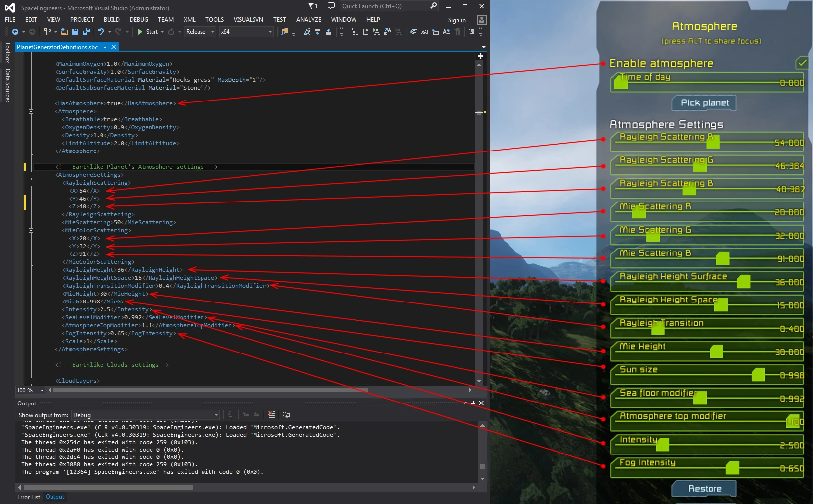Close the PlanetGeneratorDefinitions.sbc tab
Screen dimensions: 813x504
[x=114, y=47]
